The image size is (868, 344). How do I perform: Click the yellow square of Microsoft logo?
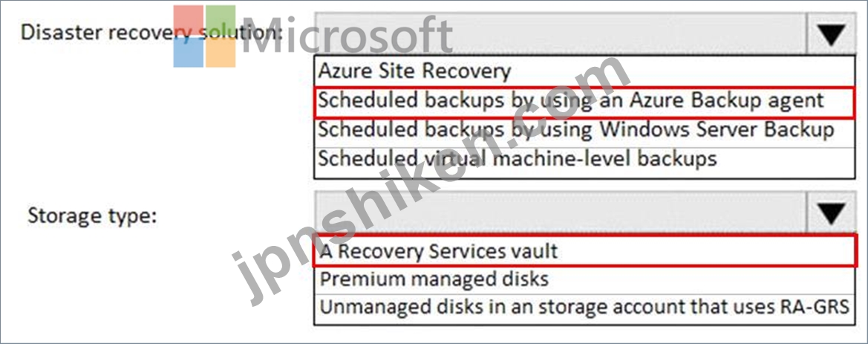pyautogui.click(x=221, y=52)
